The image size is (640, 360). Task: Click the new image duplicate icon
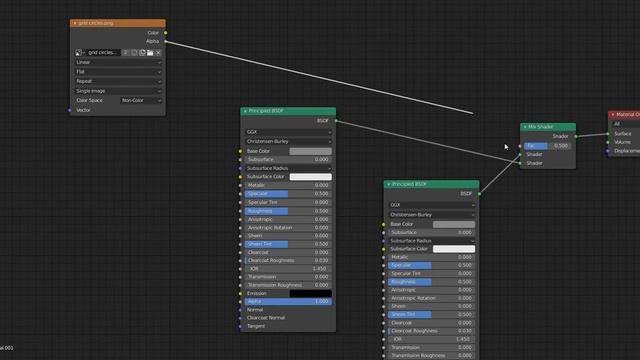(142, 53)
